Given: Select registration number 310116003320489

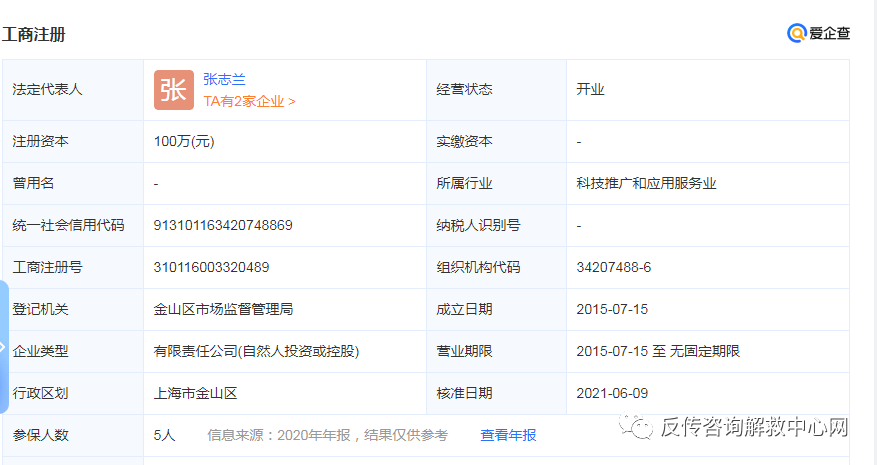Looking at the screenshot, I should [x=211, y=267].
